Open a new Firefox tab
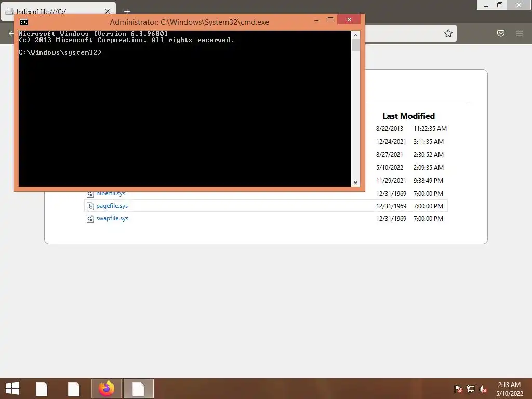The image size is (532, 399). pos(127,11)
